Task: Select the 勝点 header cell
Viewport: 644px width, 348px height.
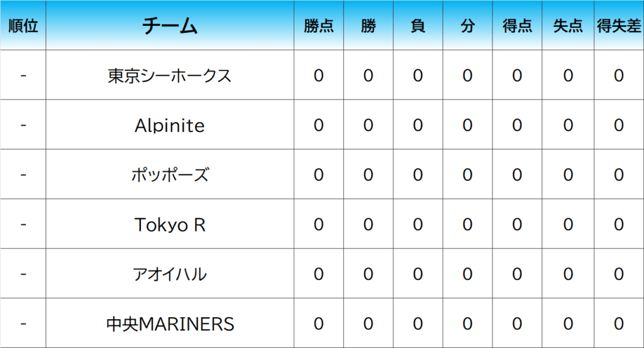Action: point(318,26)
